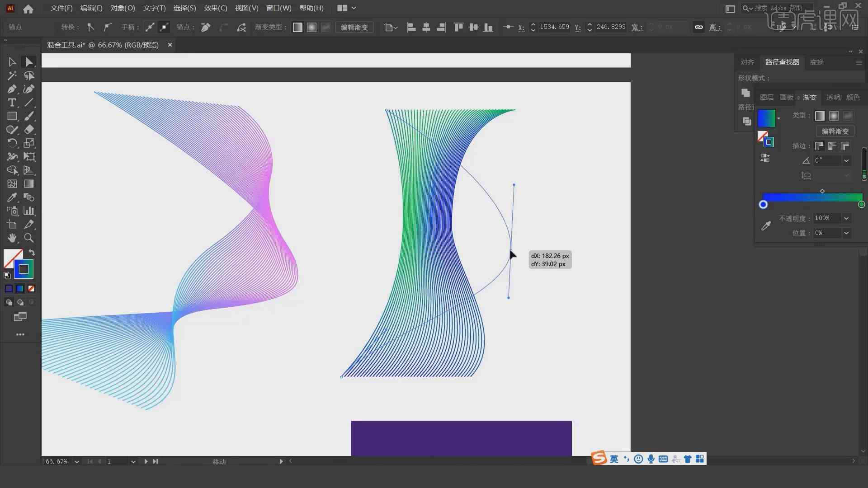Apply gradient along stroke option
This screenshot has height=488, width=868.
[x=832, y=146]
